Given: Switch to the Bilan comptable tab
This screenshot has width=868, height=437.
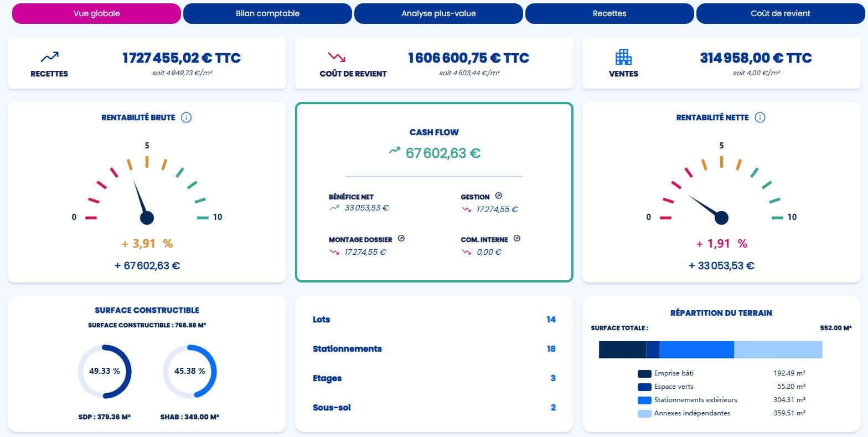Looking at the screenshot, I should pos(267,13).
